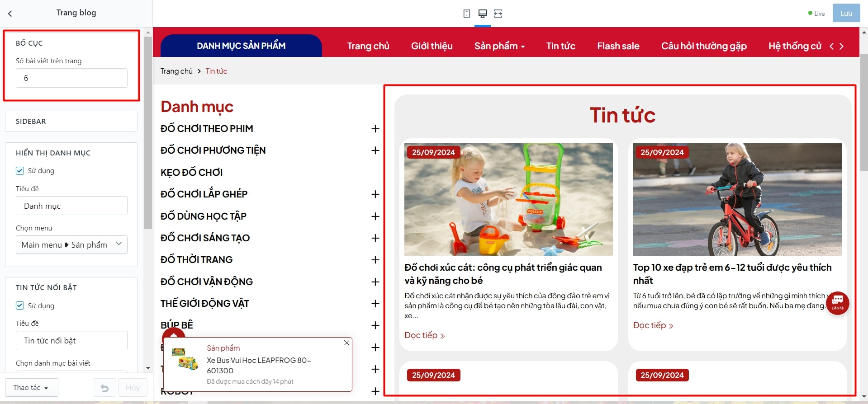Click Đọc tiếp on bicycle article

click(x=653, y=325)
